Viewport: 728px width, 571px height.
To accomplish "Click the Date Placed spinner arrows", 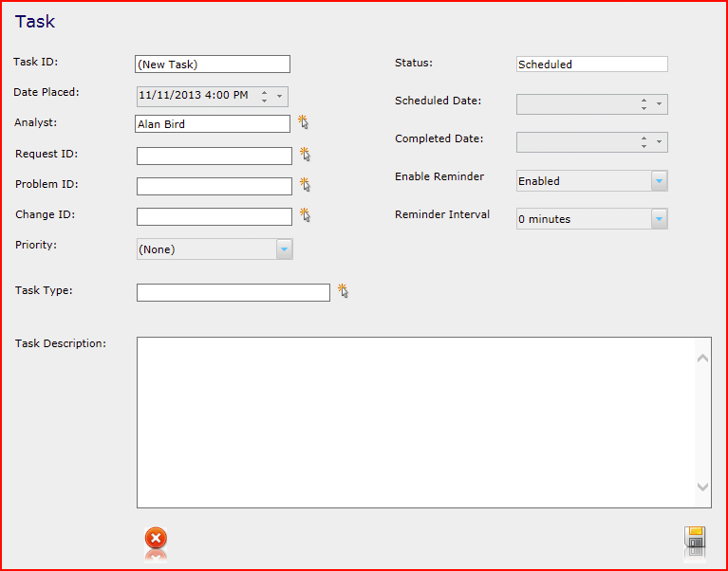I will (x=264, y=97).
